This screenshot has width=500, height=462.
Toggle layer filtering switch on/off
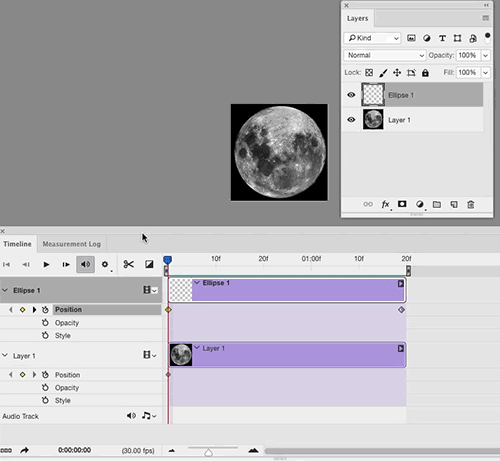pyautogui.click(x=487, y=37)
